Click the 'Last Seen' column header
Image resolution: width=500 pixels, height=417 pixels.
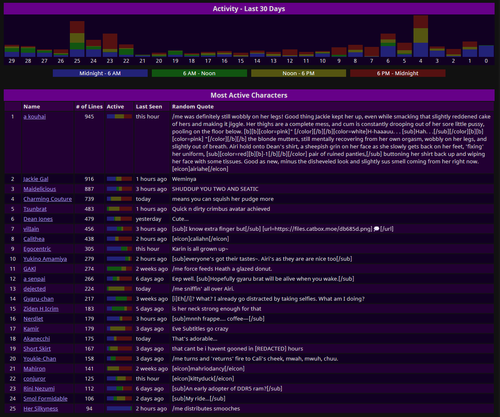point(149,107)
